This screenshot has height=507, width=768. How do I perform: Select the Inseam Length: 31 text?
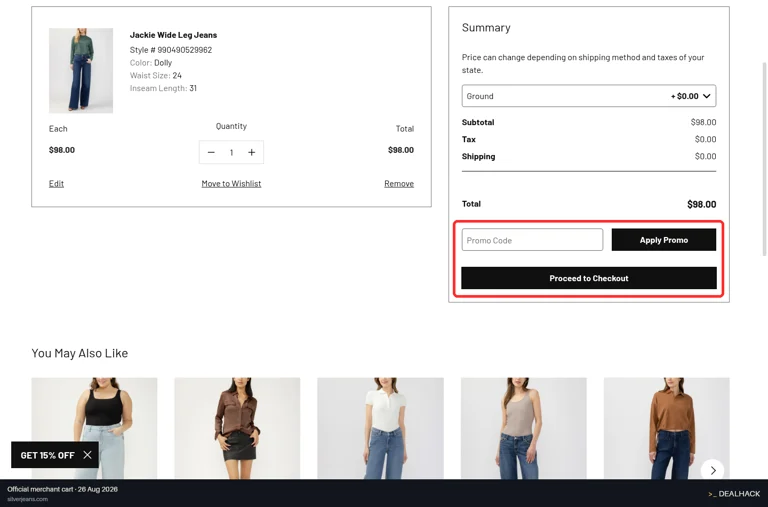[163, 88]
